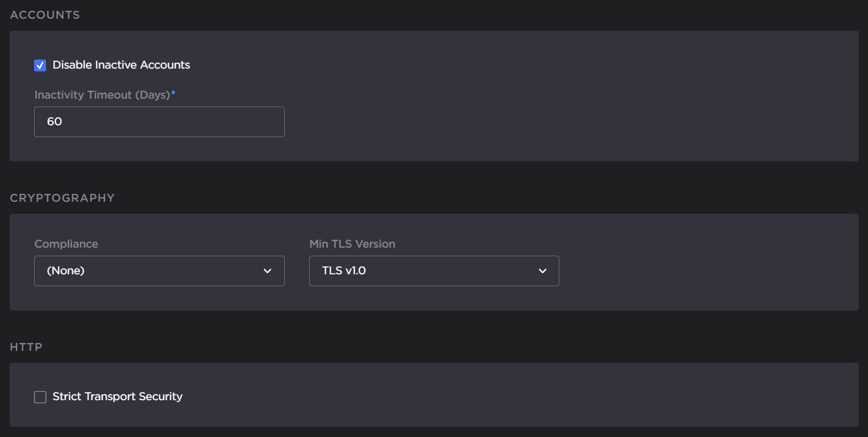Open the Compliance dropdown
The width and height of the screenshot is (868, 437).
tap(159, 271)
